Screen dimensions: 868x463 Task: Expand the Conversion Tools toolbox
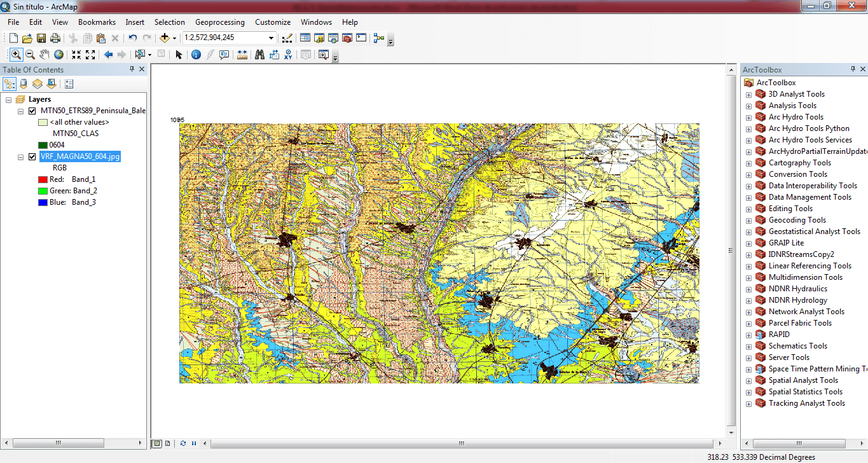pyautogui.click(x=748, y=174)
